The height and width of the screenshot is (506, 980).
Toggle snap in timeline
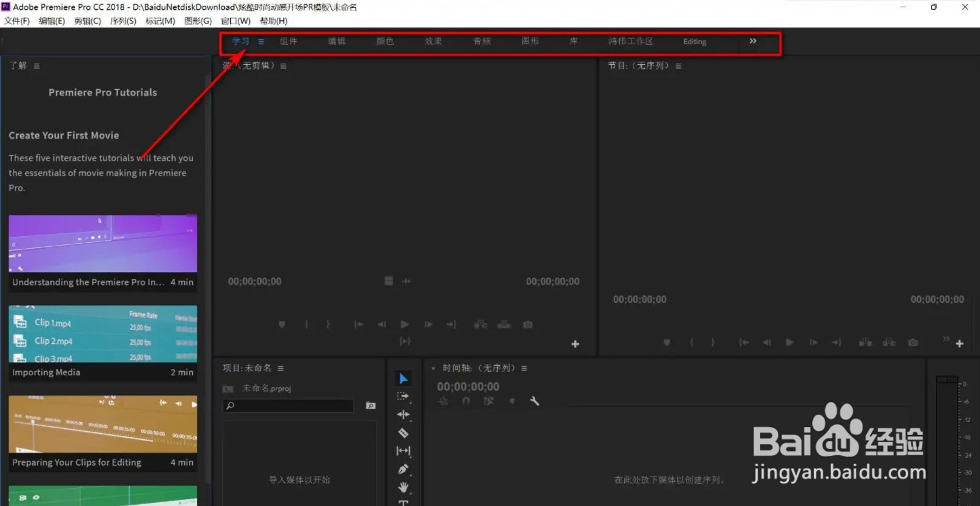click(x=466, y=401)
